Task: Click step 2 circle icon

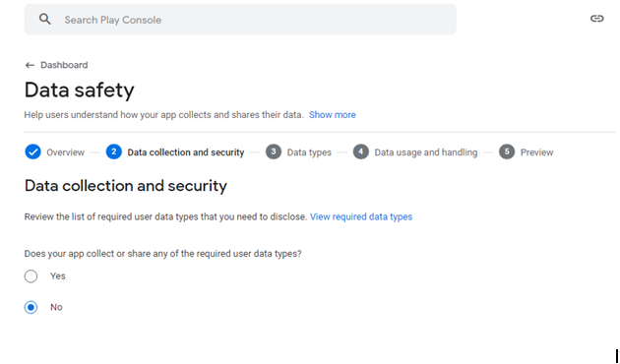Action: pos(113,152)
